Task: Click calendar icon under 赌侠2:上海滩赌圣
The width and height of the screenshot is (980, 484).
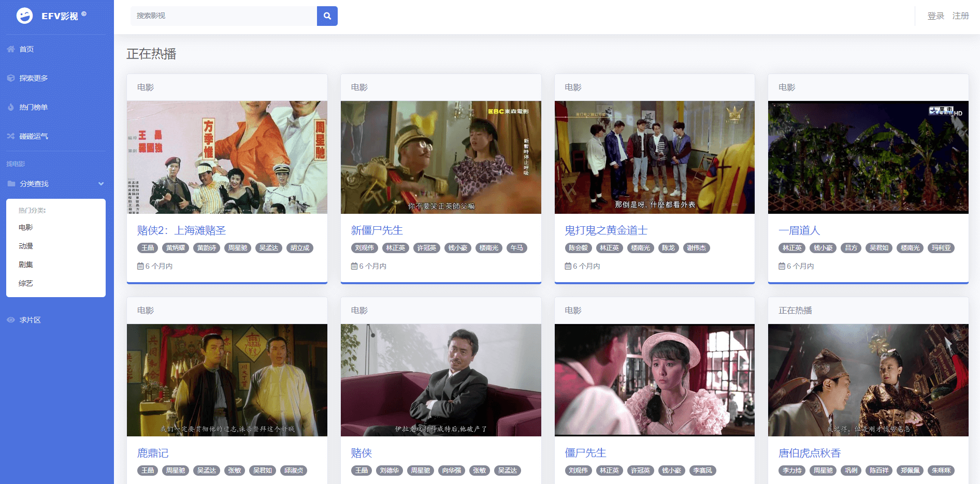Action: [140, 266]
